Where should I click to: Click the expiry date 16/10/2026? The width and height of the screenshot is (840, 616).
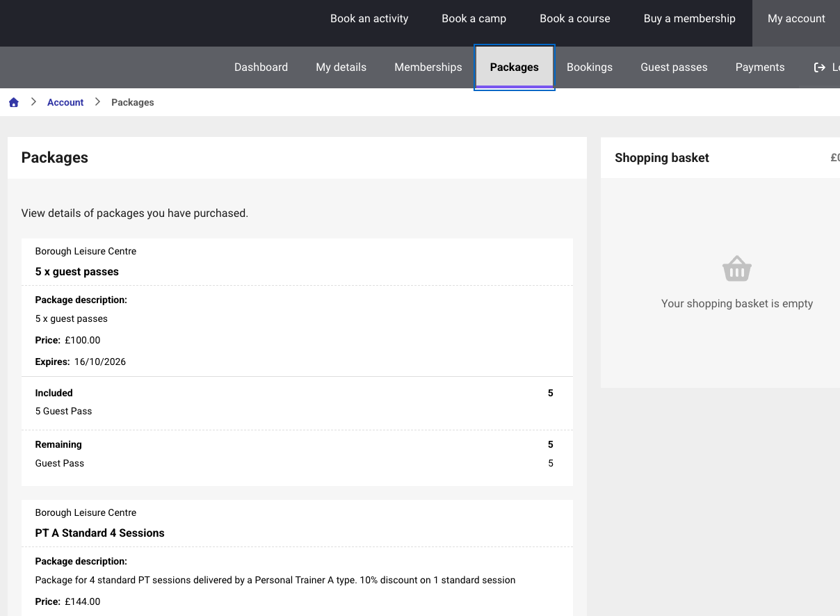[100, 362]
